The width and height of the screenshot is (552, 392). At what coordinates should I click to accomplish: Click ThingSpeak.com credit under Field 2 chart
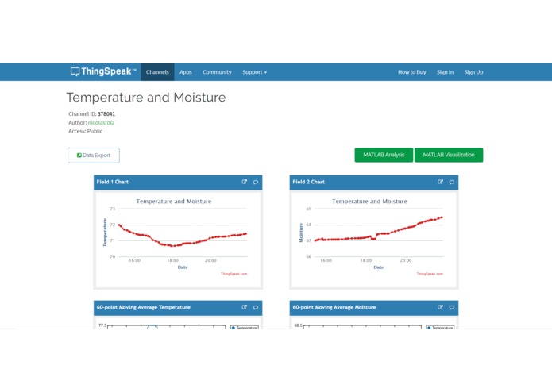430,274
